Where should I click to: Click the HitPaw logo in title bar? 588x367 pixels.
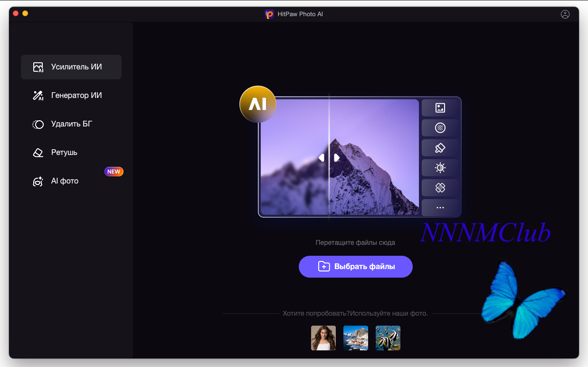pyautogui.click(x=269, y=14)
